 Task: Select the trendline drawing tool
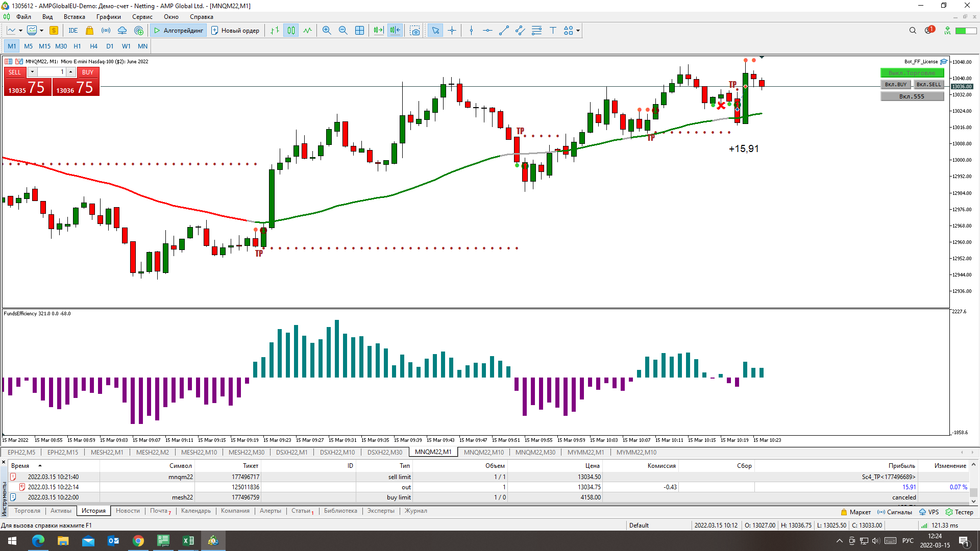[x=504, y=31]
